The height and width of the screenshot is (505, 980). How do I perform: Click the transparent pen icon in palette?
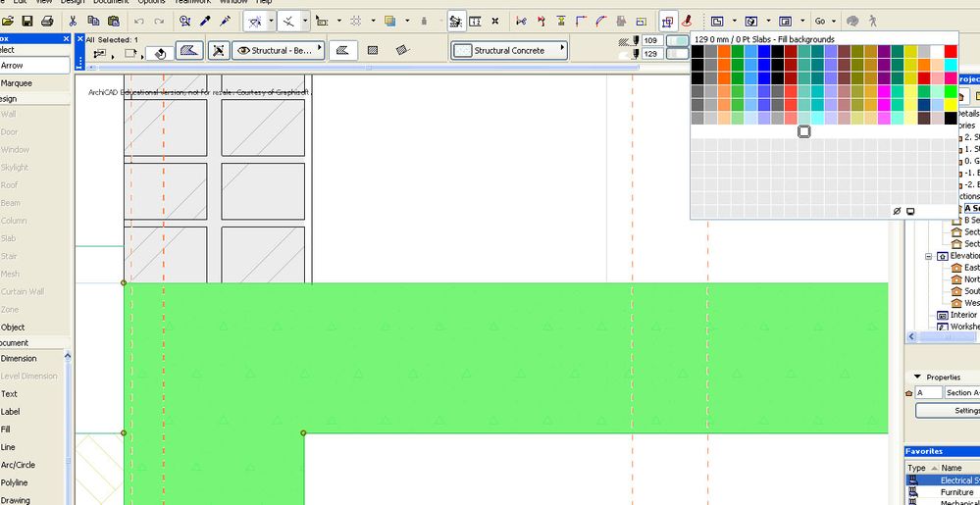[x=897, y=211]
